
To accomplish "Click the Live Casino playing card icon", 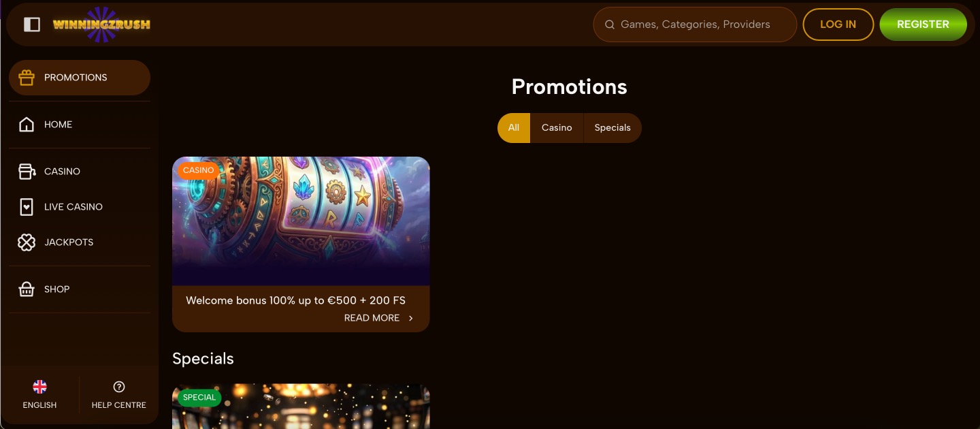I will click(x=27, y=207).
